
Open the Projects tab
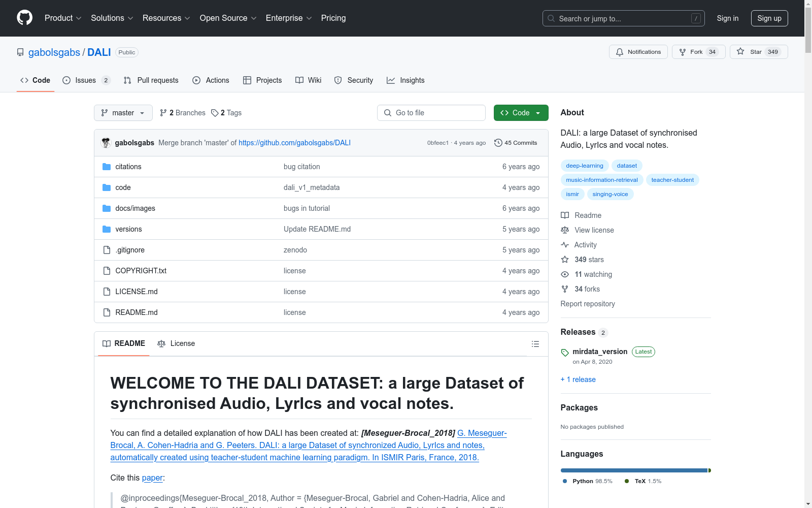click(x=262, y=80)
